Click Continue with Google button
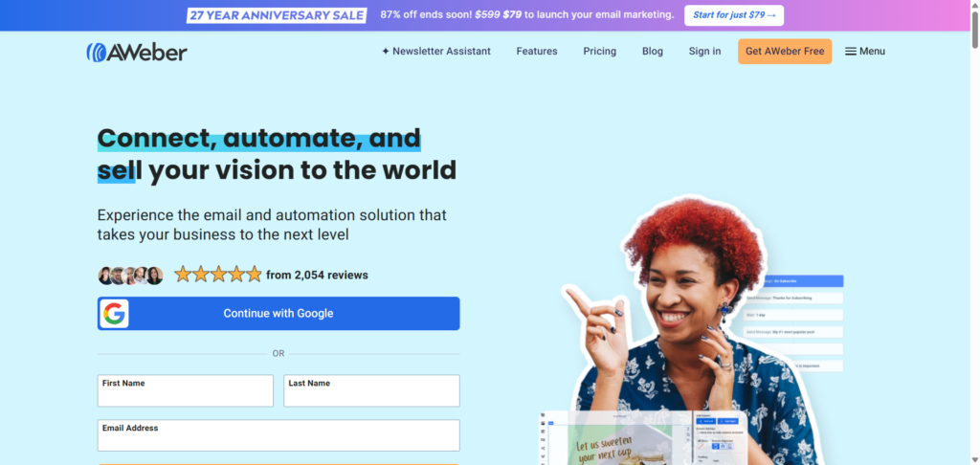 (278, 313)
